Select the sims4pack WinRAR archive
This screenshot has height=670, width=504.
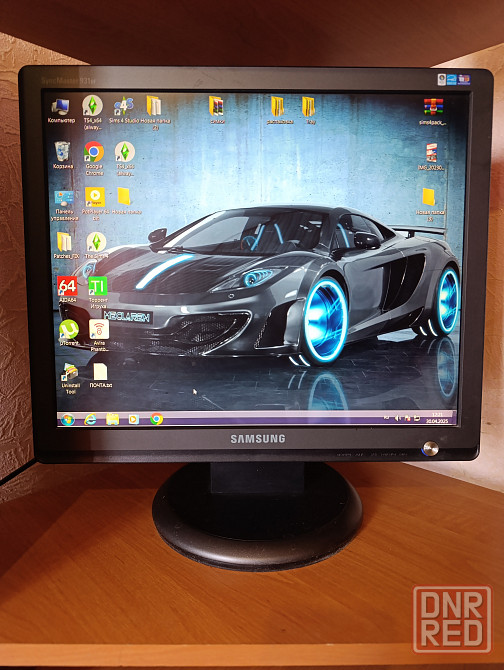pyautogui.click(x=432, y=112)
